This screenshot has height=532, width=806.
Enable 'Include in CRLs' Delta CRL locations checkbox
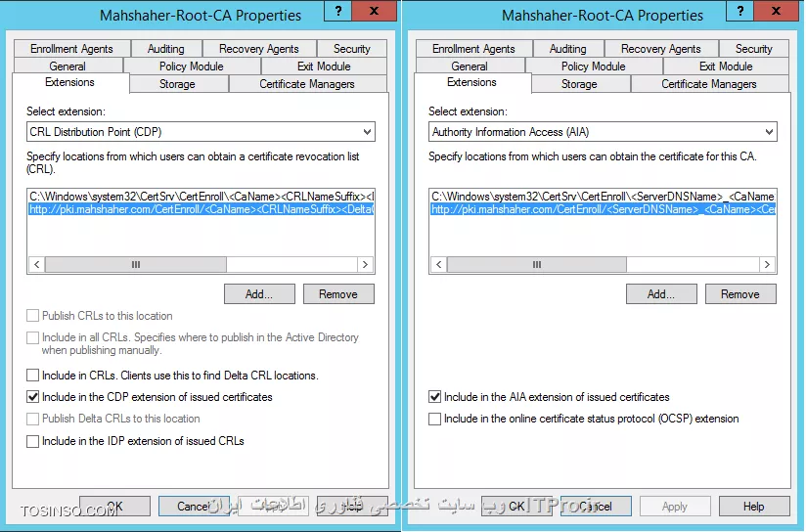[32, 376]
